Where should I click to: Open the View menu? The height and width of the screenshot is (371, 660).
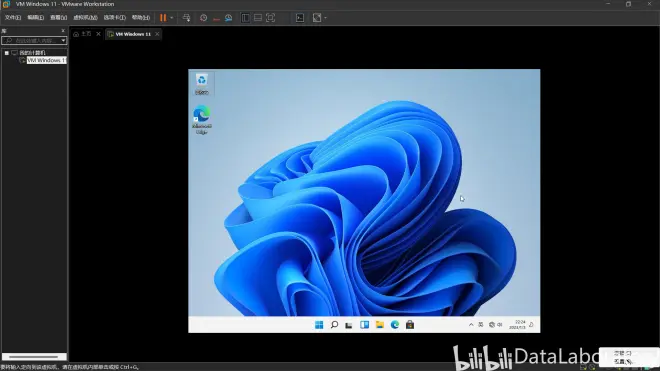tap(59, 18)
